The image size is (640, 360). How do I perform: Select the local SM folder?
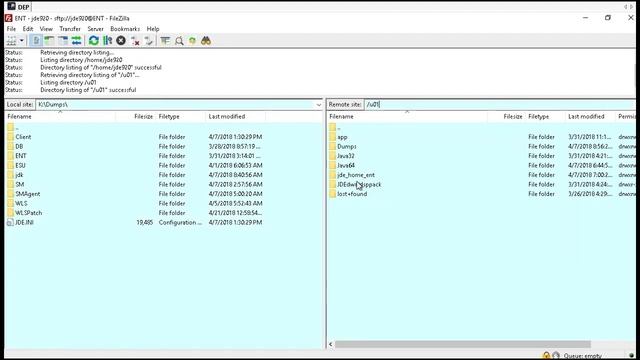point(20,184)
